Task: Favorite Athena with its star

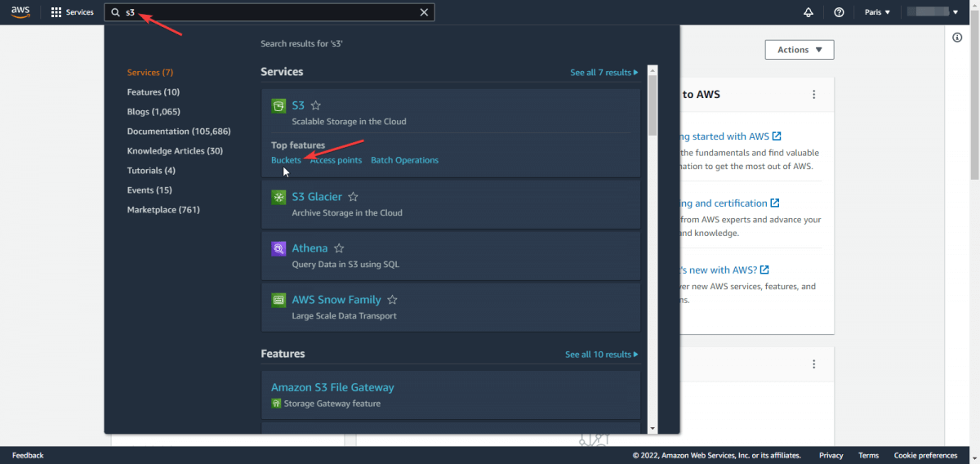Action: [x=339, y=248]
